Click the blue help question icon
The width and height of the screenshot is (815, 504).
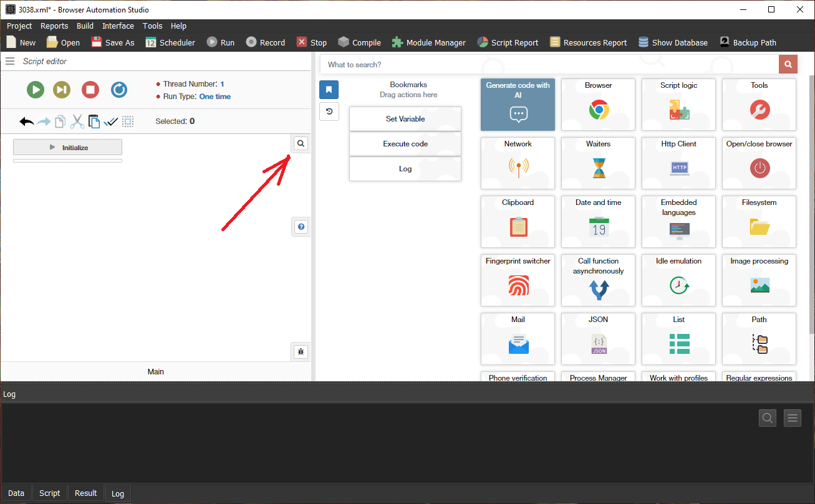tap(301, 227)
